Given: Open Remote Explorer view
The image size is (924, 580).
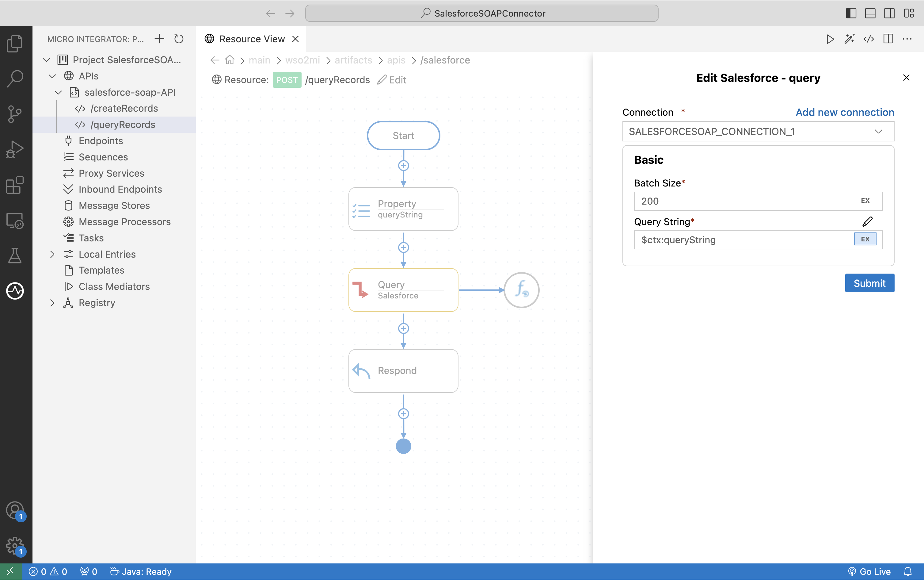Looking at the screenshot, I should click(x=15, y=221).
